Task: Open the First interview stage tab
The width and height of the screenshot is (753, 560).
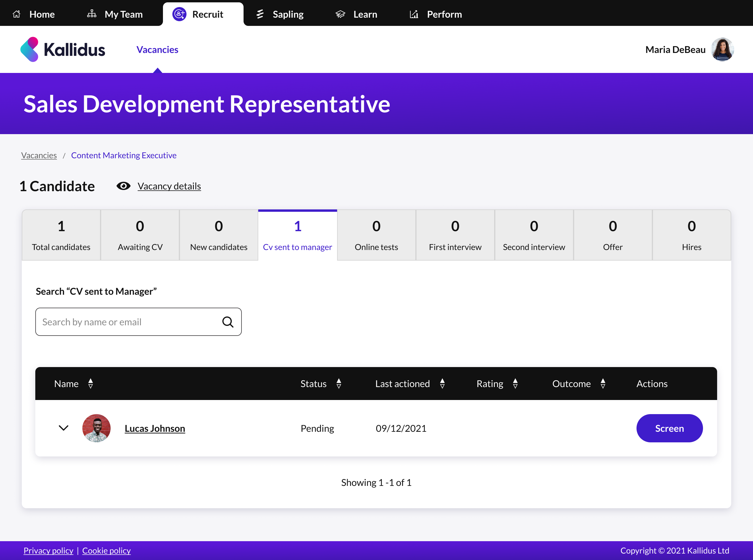Action: 455,235
